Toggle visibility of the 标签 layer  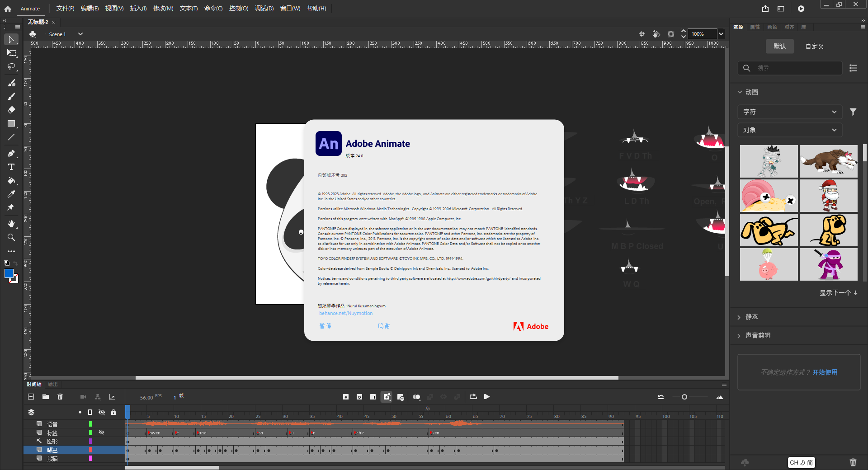pos(102,432)
